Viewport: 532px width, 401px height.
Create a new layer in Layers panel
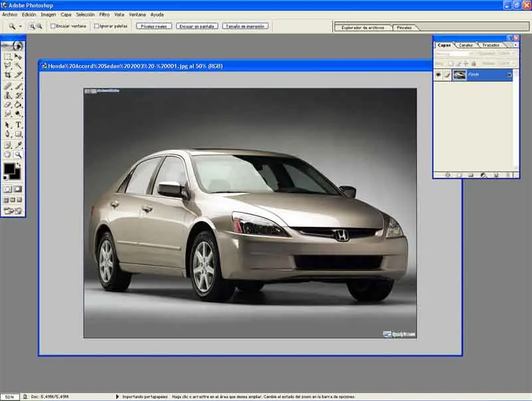(x=496, y=175)
